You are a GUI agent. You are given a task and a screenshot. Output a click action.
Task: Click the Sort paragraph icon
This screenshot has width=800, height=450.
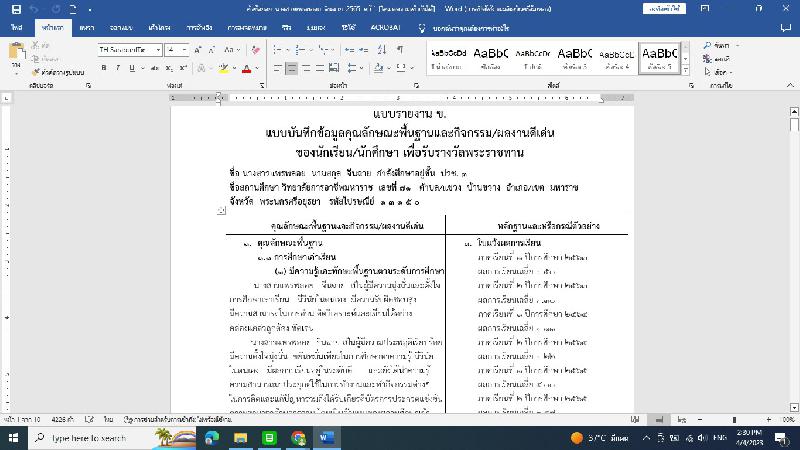[x=380, y=49]
